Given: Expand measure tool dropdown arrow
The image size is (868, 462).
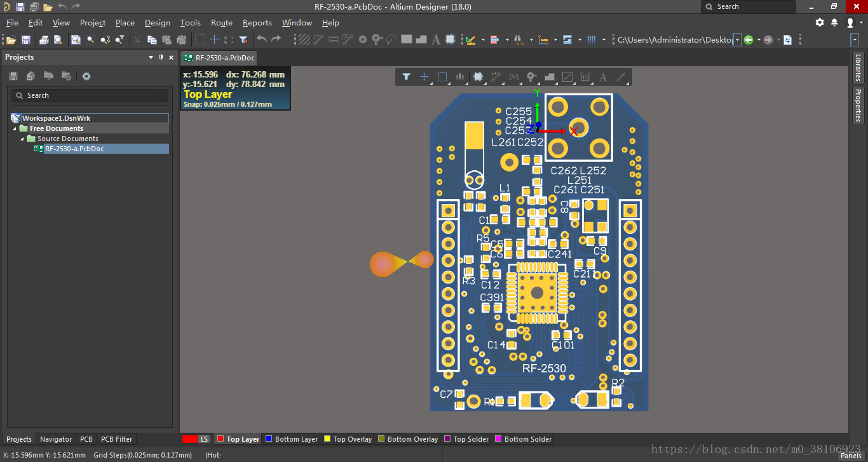Looking at the screenshot, I should click(555, 40).
